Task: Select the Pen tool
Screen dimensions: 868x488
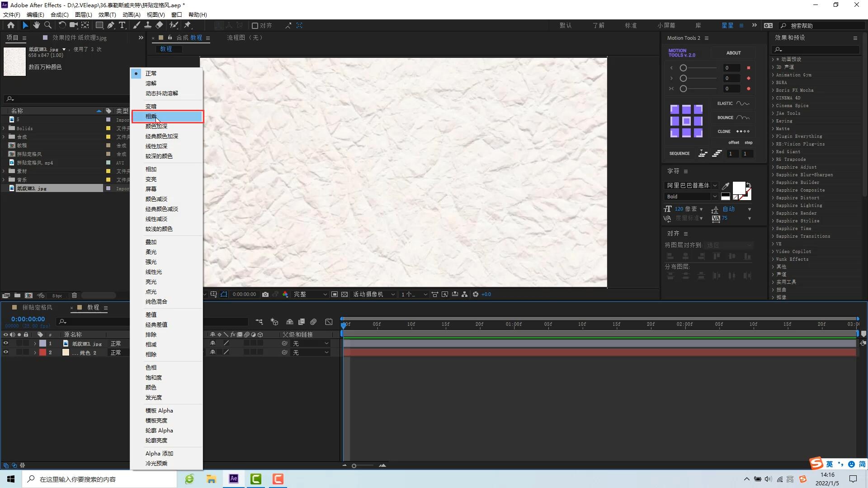Action: coord(111,25)
